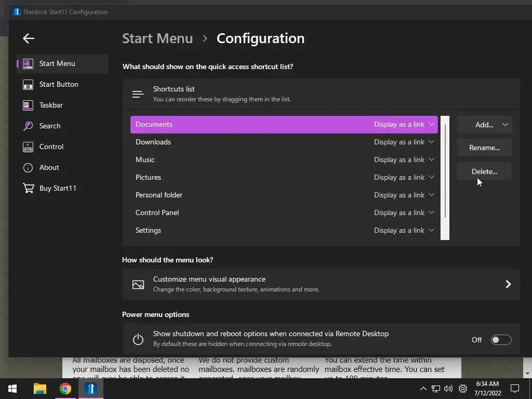Click the Search magnifier sidebar icon
This screenshot has height=399, width=532.
[x=28, y=126]
